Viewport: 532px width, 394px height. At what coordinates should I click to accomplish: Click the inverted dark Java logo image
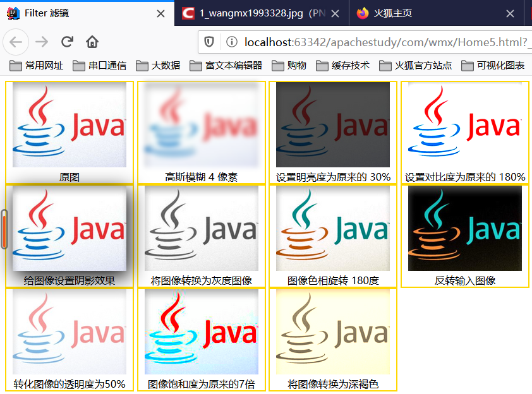pyautogui.click(x=465, y=229)
